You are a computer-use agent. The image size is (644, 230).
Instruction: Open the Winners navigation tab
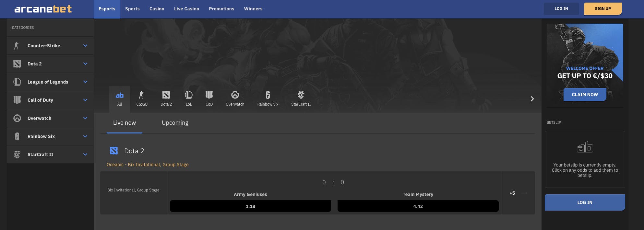click(253, 9)
